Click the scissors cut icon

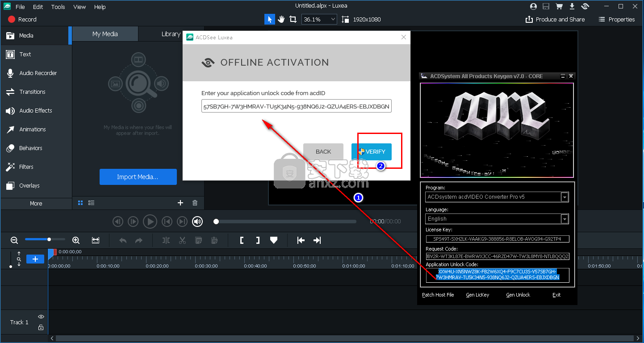tap(182, 240)
